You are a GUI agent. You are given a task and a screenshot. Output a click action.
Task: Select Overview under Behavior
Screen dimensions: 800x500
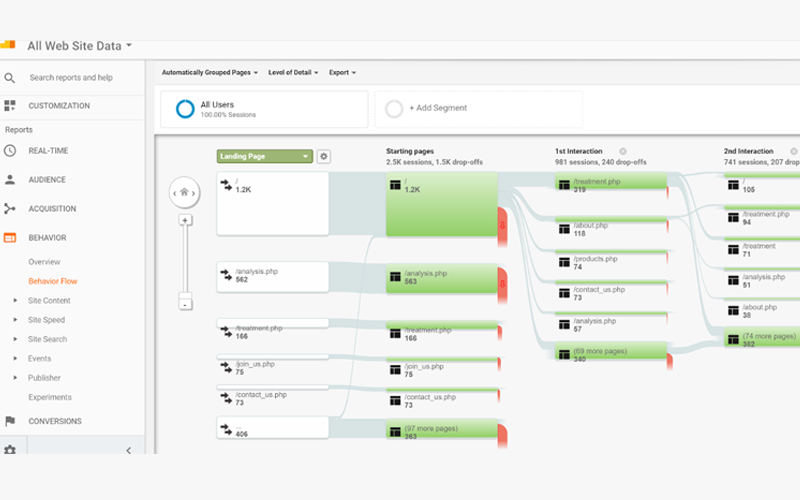(44, 262)
